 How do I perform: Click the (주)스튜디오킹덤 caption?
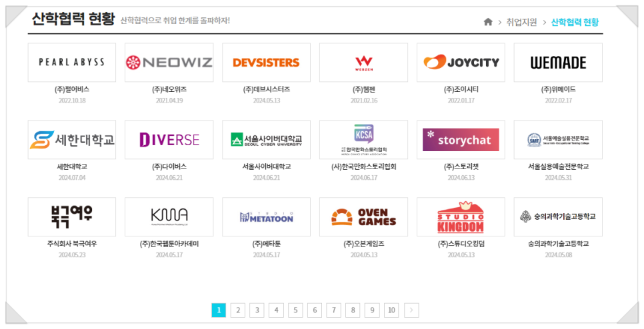[461, 244]
